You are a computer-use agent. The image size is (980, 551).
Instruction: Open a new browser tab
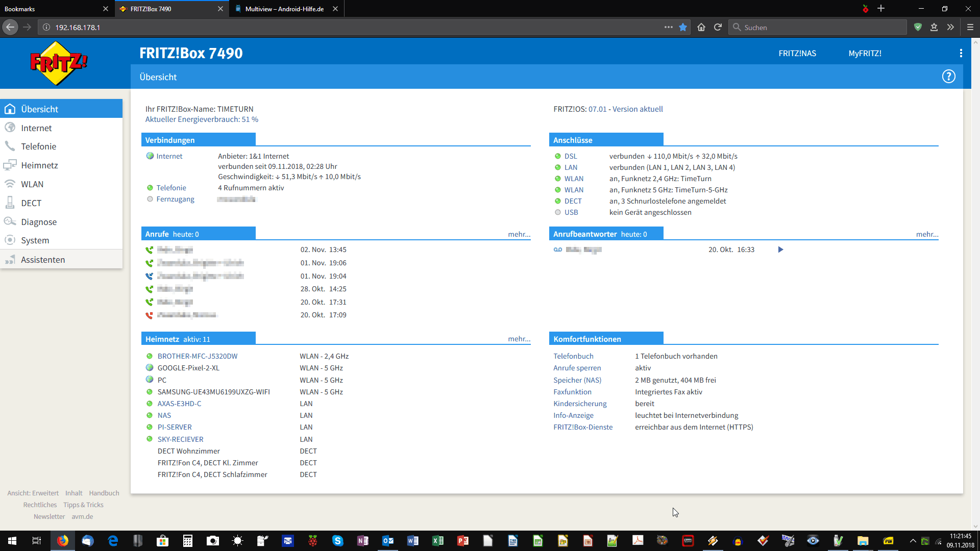click(881, 9)
